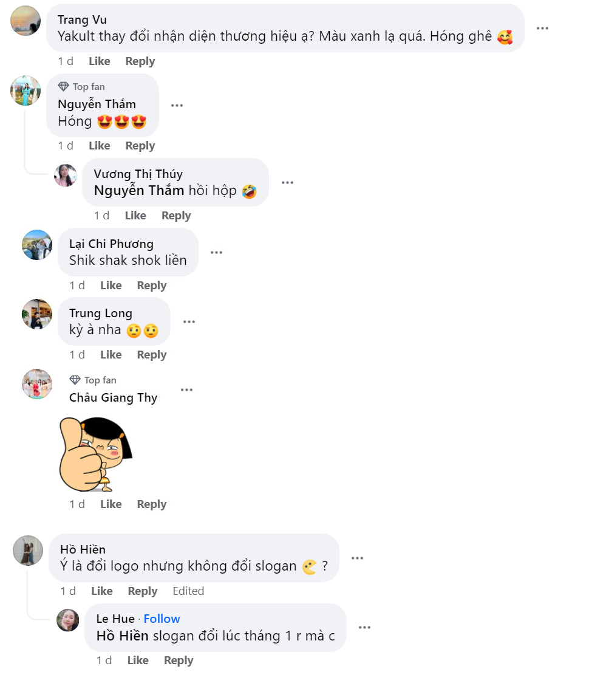The width and height of the screenshot is (606, 700).
Task: Open the options menu on Vương Thị Thúy's reply
Action: pos(287,182)
